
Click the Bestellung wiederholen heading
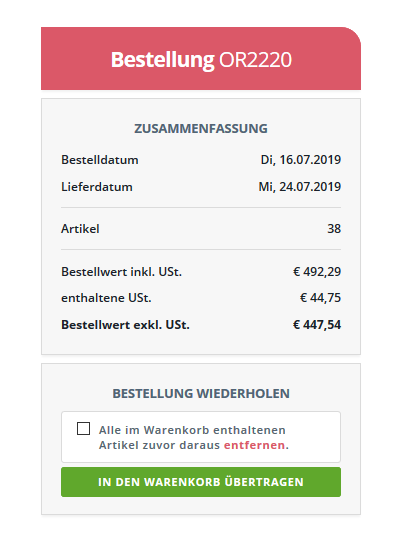pyautogui.click(x=201, y=394)
